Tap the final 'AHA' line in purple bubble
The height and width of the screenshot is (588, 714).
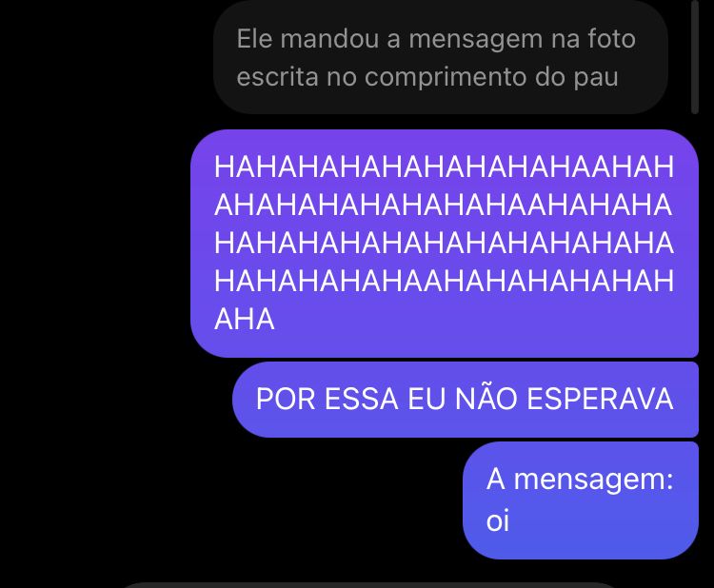pyautogui.click(x=245, y=319)
